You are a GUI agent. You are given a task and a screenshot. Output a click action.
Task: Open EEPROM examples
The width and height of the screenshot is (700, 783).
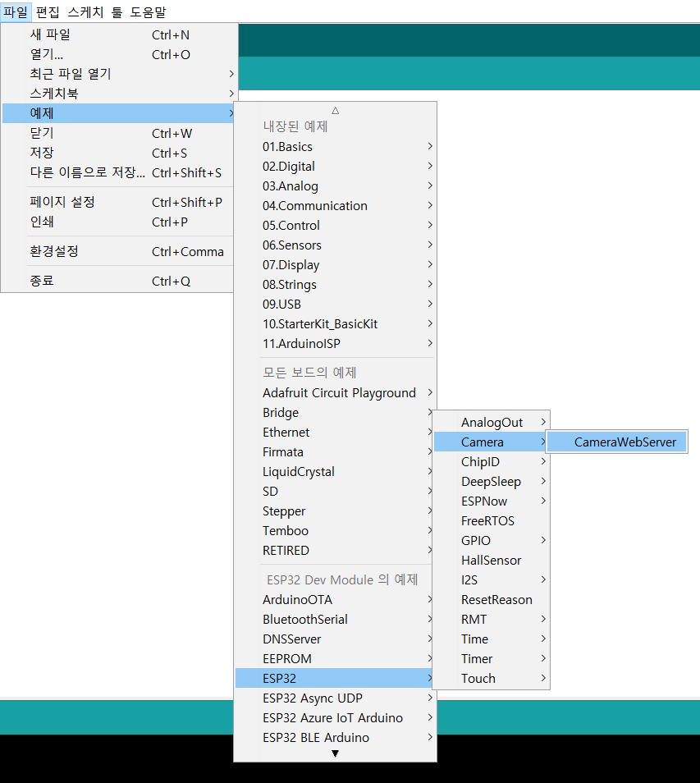(335, 659)
